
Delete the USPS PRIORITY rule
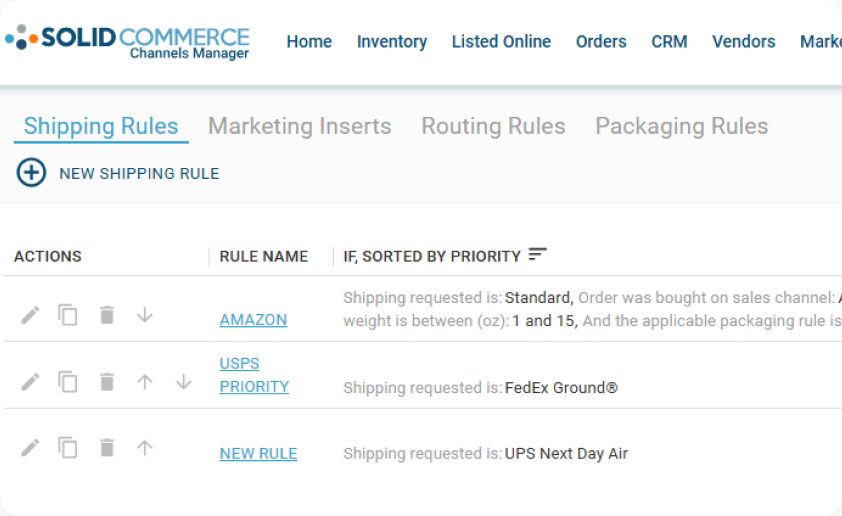(x=107, y=382)
